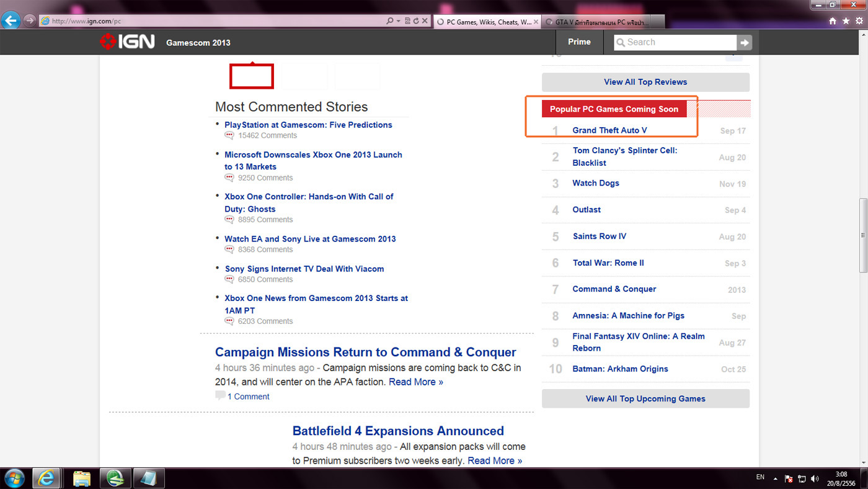Click the View All Top Reviews button

[x=645, y=82]
